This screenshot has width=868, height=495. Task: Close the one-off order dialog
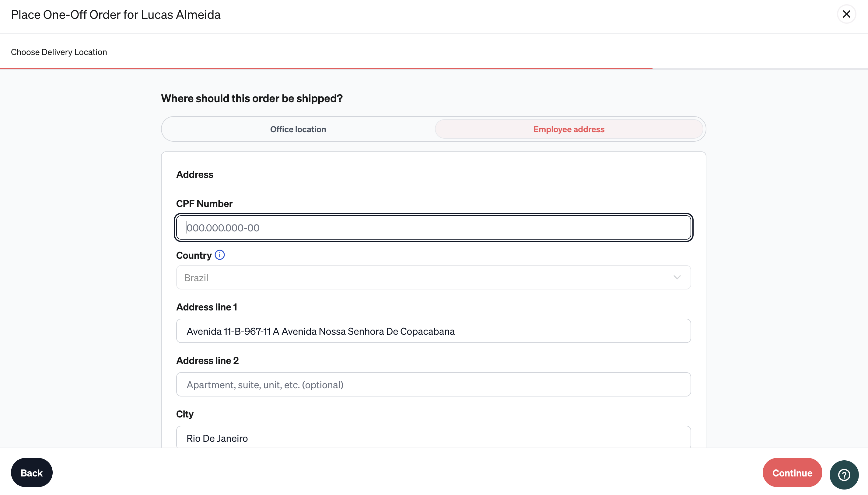coord(846,14)
